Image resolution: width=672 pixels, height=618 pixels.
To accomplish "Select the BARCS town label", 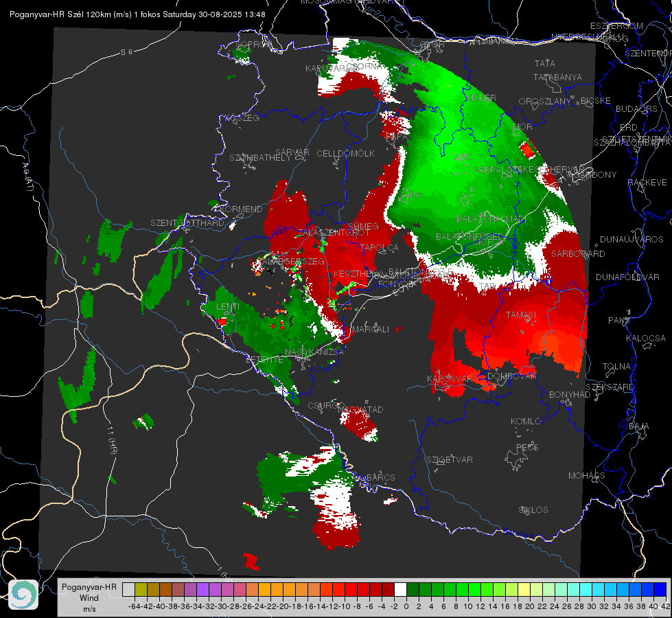I will [x=380, y=477].
